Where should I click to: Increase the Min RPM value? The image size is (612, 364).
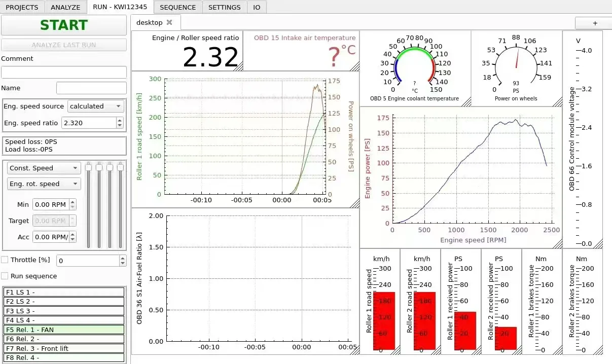[x=73, y=202]
